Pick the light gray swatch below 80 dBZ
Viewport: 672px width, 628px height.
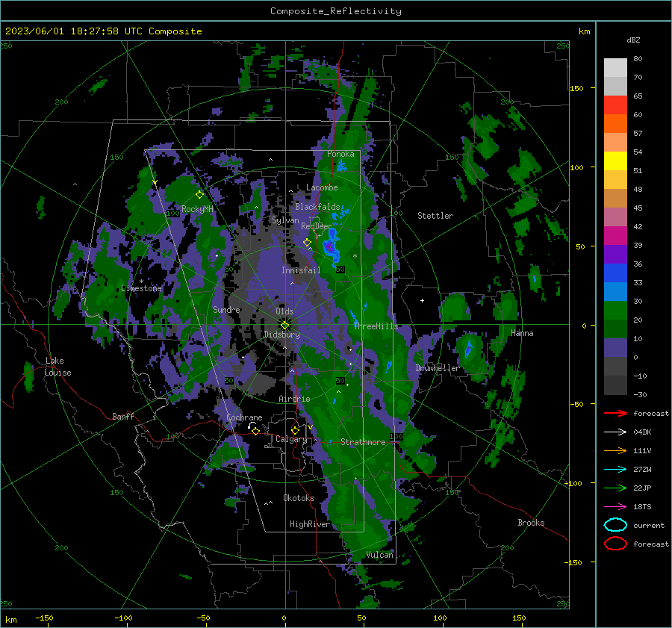(x=615, y=68)
